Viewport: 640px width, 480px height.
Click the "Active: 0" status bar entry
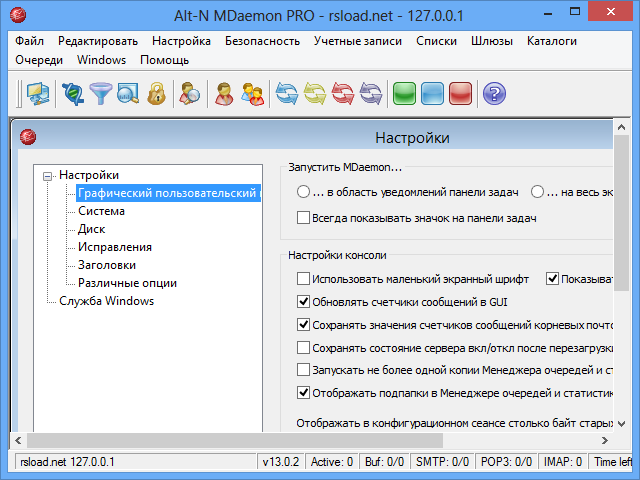coord(331,462)
